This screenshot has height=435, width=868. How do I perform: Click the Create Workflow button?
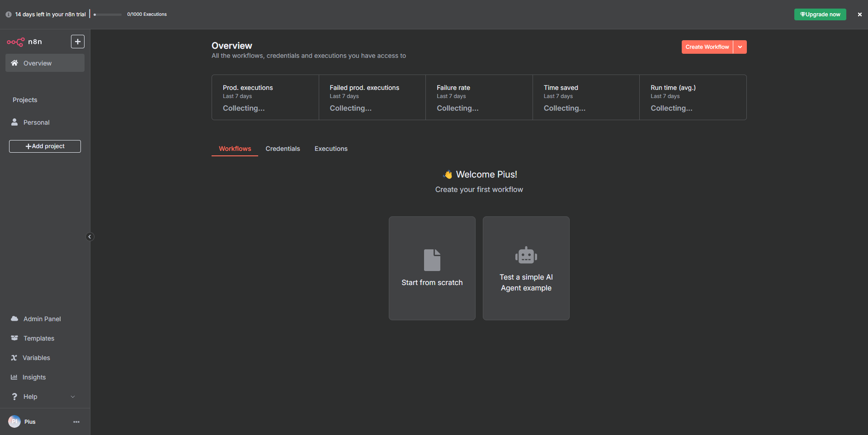coord(707,47)
